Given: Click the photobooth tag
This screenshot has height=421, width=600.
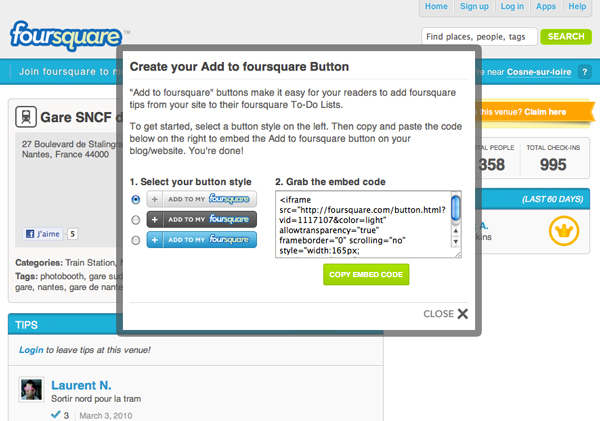Looking at the screenshot, I should 62,276.
